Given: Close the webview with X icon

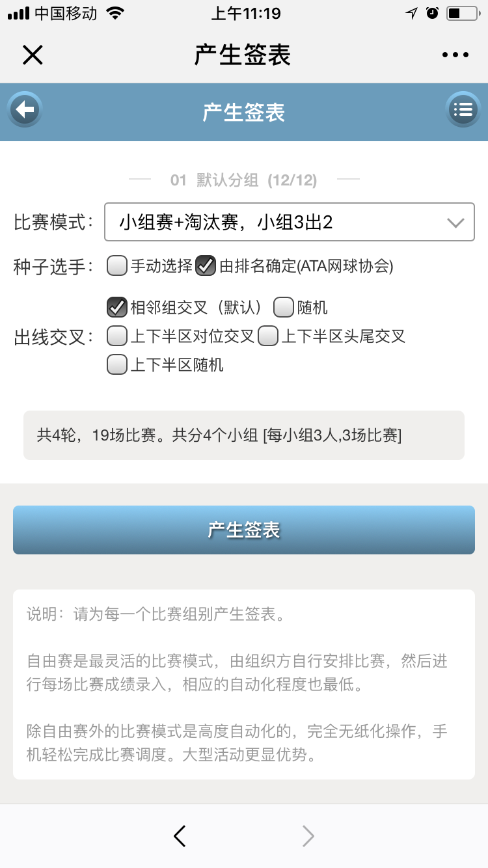Looking at the screenshot, I should (x=33, y=55).
